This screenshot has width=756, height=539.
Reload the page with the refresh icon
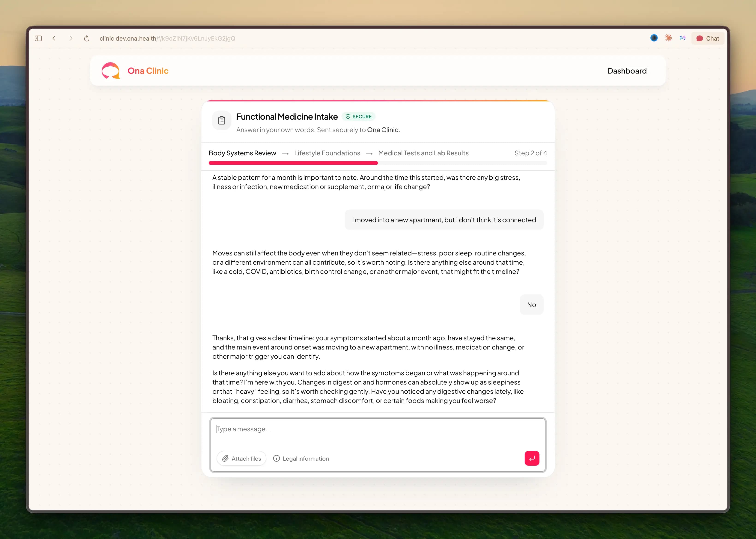(x=87, y=38)
